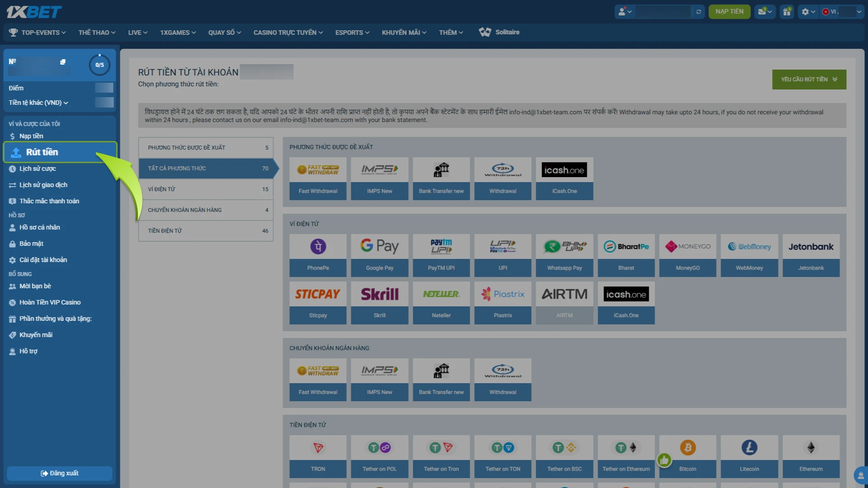Viewport: 868px width, 488px height.
Task: Choose the Piastrix withdrawal method
Action: [503, 303]
